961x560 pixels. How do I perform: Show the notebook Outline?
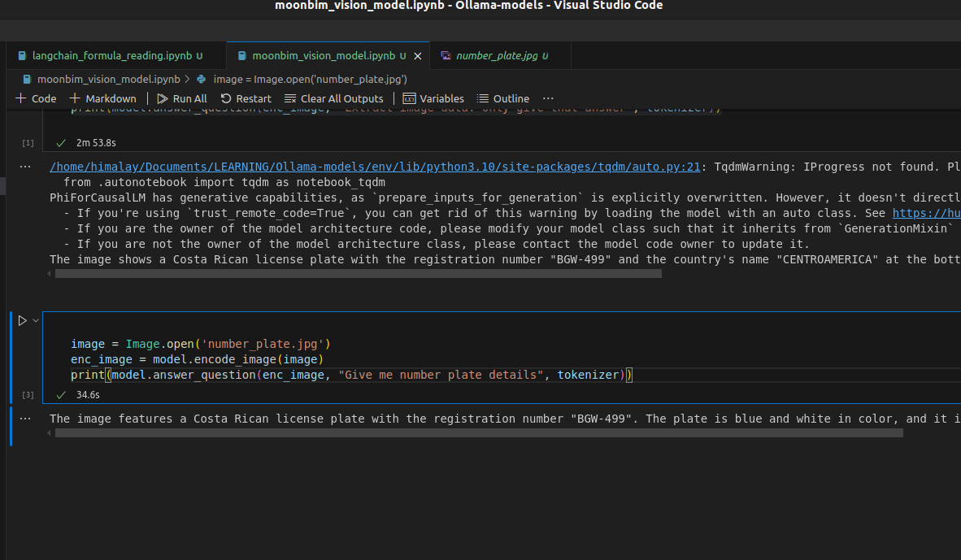503,98
